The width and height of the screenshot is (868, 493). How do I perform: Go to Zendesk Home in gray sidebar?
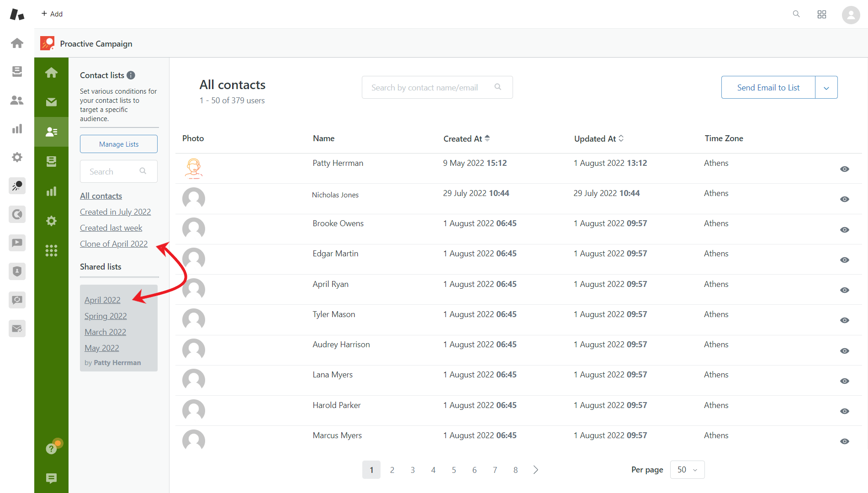17,43
